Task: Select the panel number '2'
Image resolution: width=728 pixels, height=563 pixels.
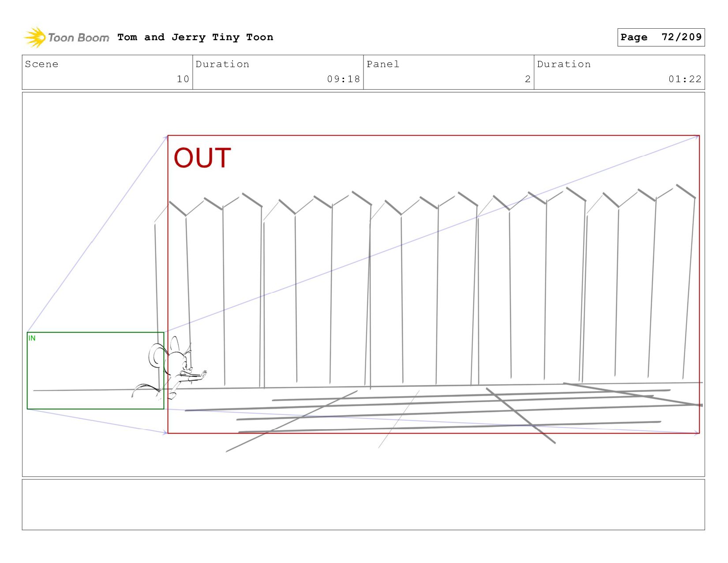Action: tap(528, 79)
